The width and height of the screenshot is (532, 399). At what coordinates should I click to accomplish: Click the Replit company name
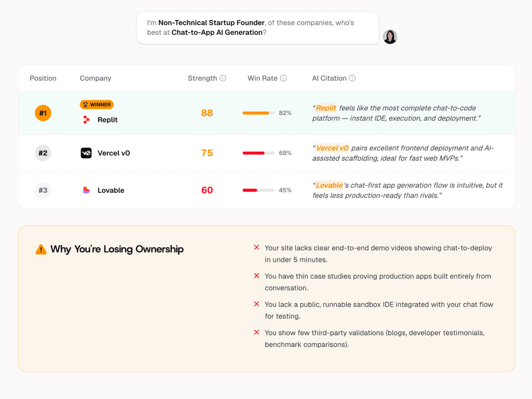tap(108, 120)
